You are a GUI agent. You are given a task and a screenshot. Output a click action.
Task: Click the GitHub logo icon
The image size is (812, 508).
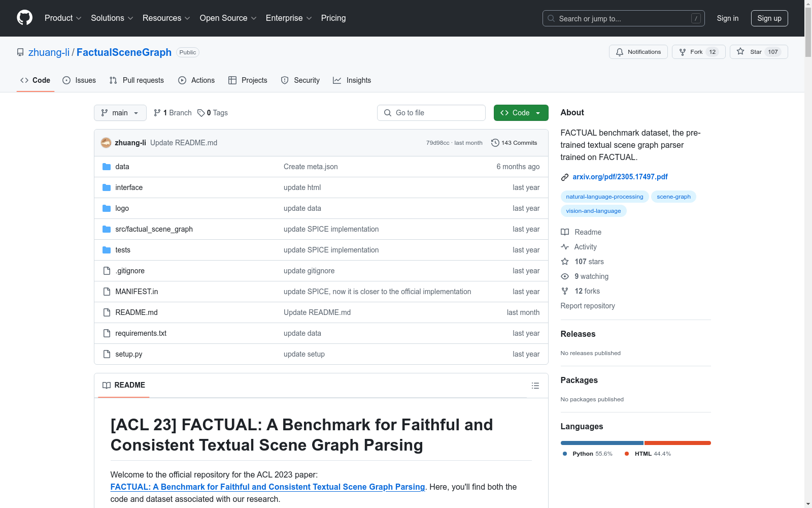click(x=24, y=18)
